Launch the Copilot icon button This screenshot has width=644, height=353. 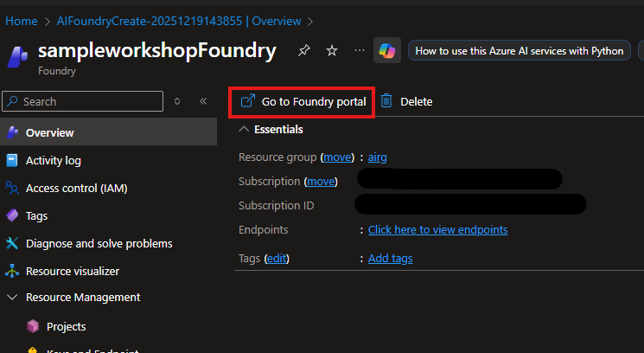click(x=387, y=50)
